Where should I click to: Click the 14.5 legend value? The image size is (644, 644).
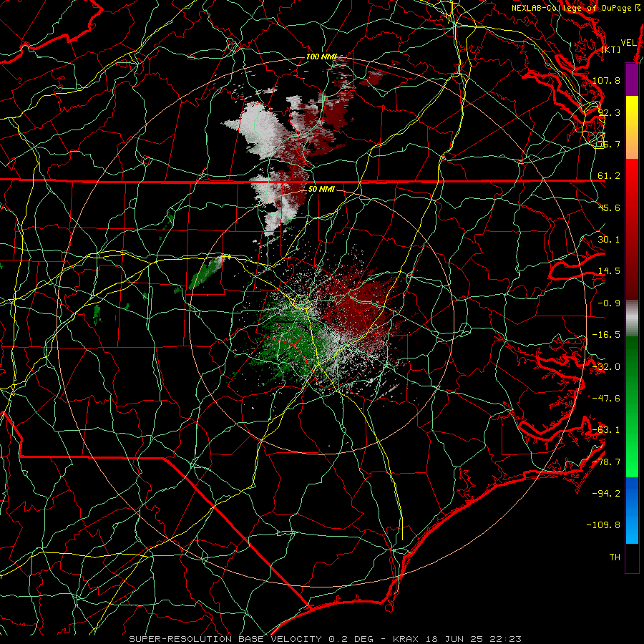click(x=609, y=271)
